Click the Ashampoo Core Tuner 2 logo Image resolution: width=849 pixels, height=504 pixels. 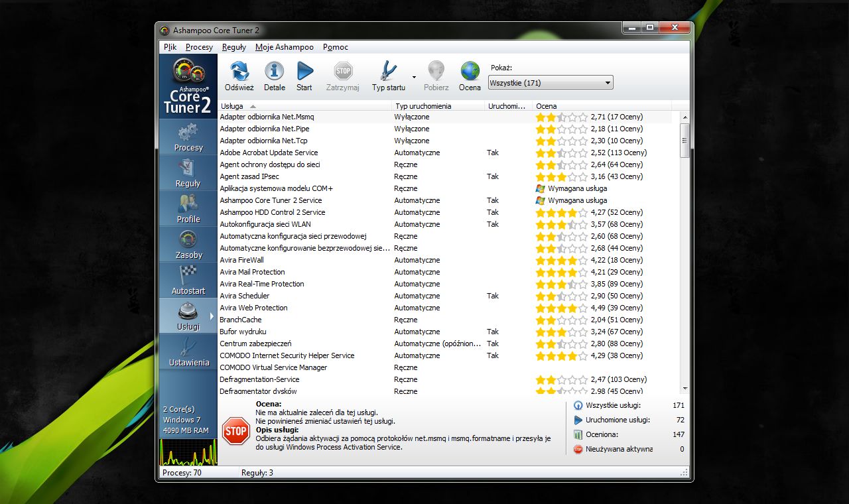click(188, 86)
